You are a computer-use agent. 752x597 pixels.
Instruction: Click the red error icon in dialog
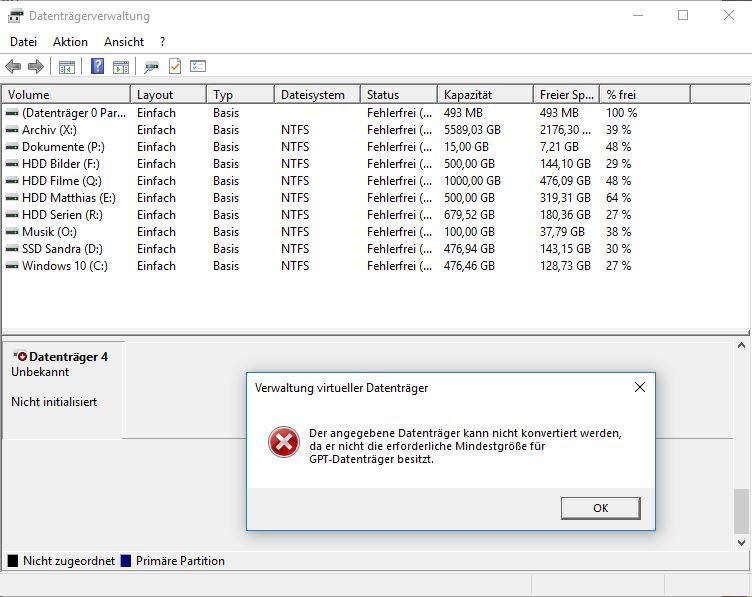[x=284, y=442]
